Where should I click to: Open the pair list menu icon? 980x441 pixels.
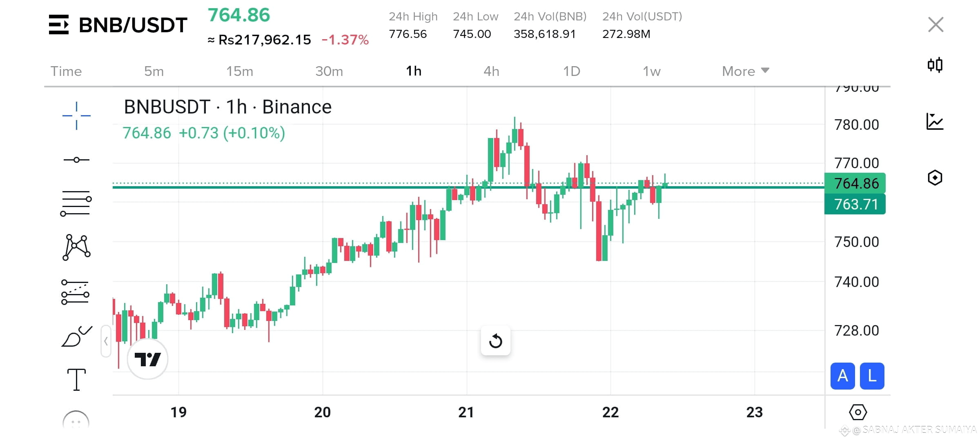click(x=59, y=24)
